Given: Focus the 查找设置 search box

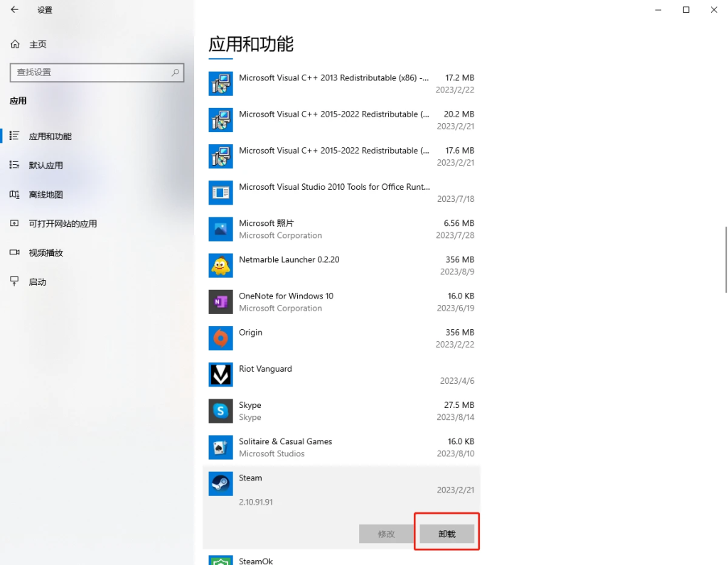Looking at the screenshot, I should (x=97, y=72).
